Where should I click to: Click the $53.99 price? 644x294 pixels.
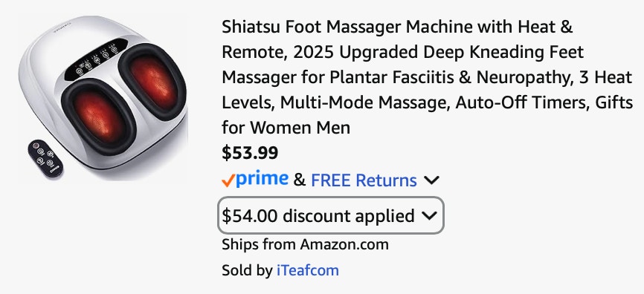click(250, 153)
